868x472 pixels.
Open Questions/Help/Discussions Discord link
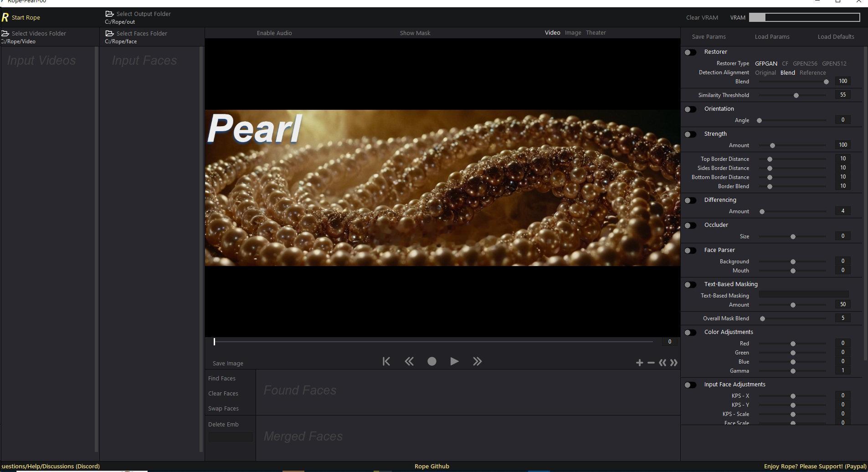tap(50, 466)
